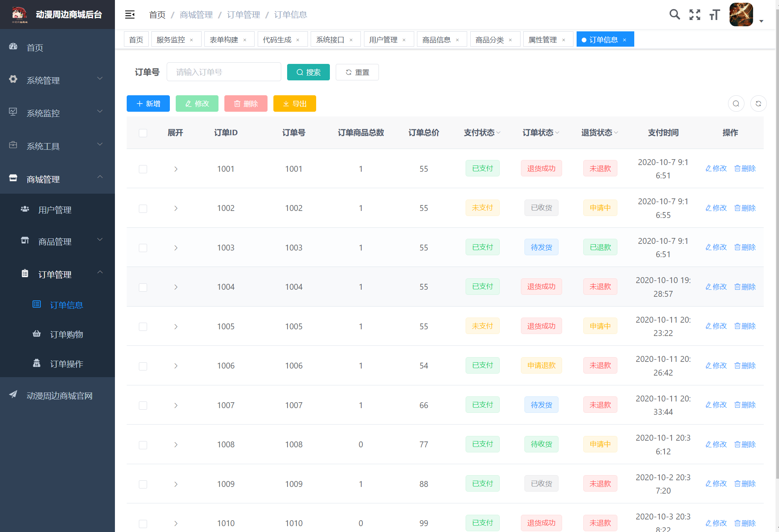Expand the row details for order 1001
This screenshot has width=779, height=532.
176,169
